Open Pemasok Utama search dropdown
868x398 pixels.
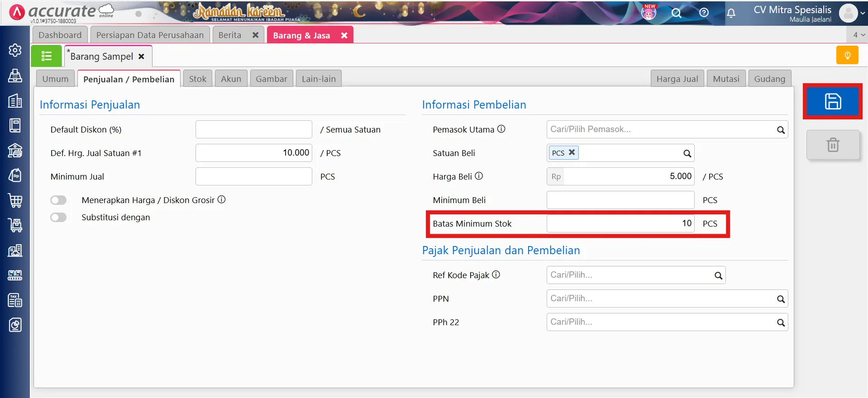[781, 130]
